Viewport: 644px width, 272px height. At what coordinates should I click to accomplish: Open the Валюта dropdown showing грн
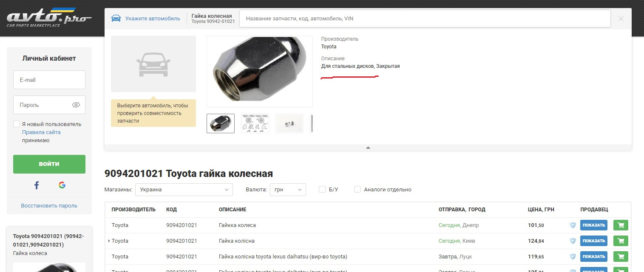point(288,189)
